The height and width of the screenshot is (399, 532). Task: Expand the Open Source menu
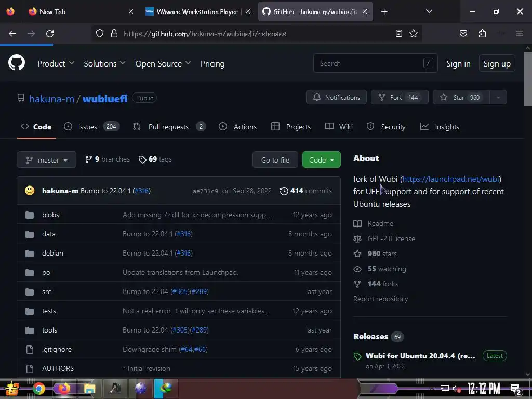point(163,63)
